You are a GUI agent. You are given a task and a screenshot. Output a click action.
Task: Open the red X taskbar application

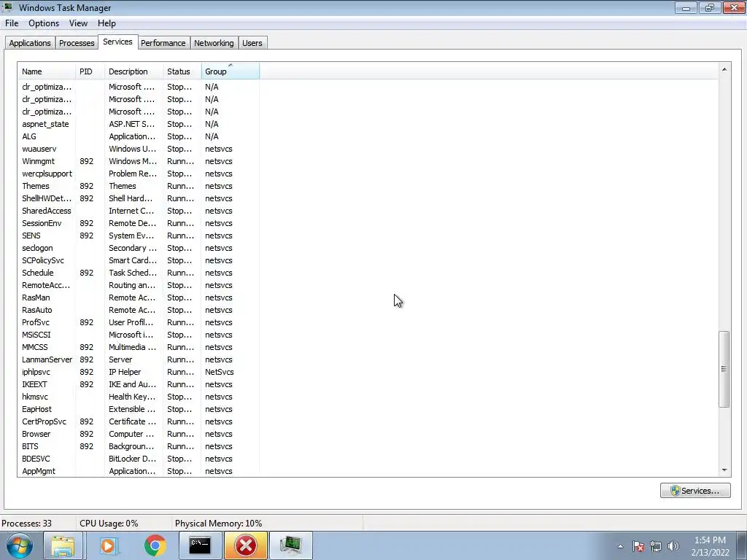pyautogui.click(x=246, y=545)
